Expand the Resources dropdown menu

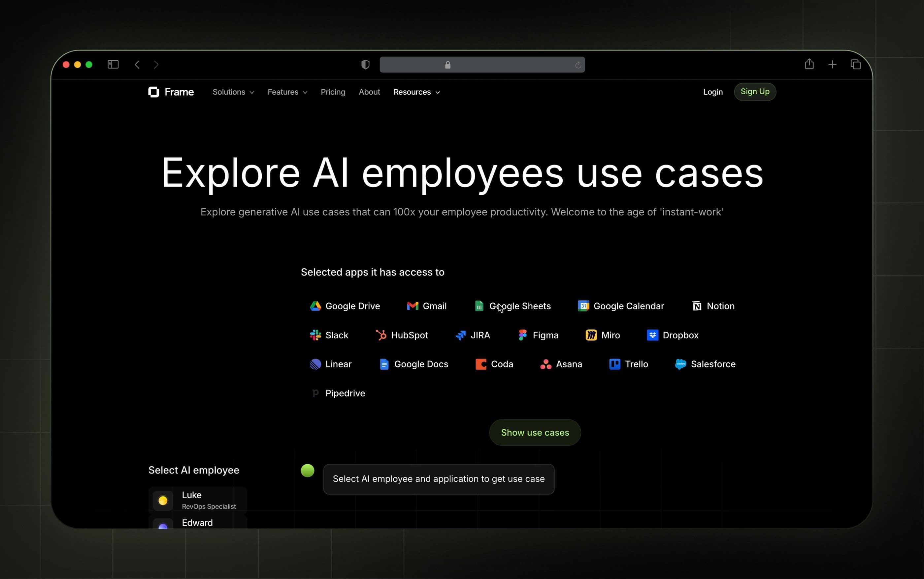[416, 92]
